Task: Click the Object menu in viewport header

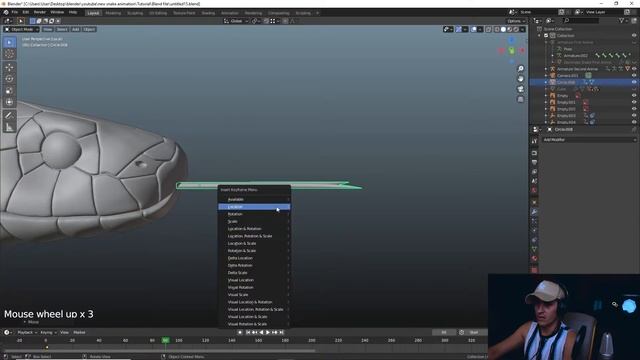Action: coord(89,29)
